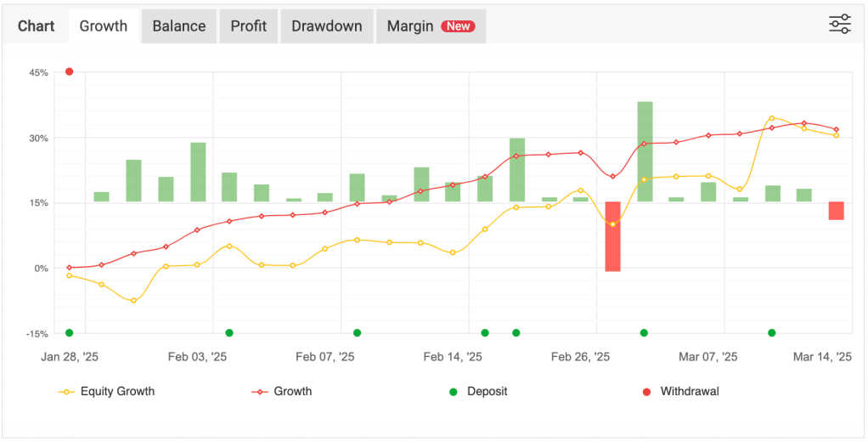Hide Withdrawal markers via legend
Screen dimensions: 868x442
(690, 392)
